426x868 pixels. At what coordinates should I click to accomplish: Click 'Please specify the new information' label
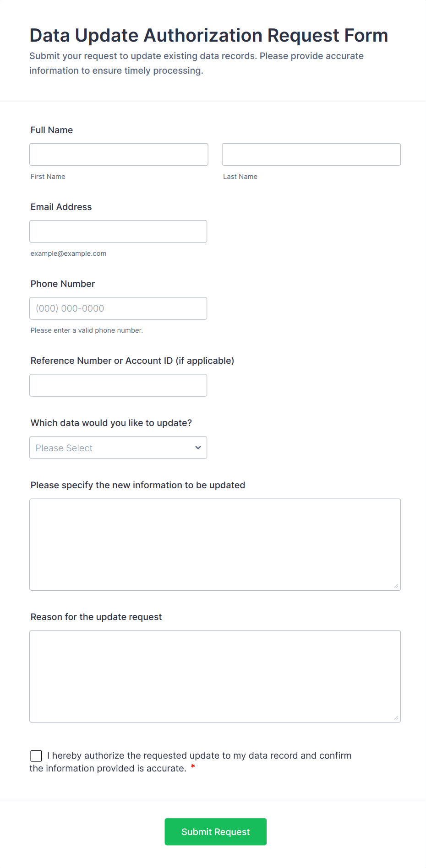(x=138, y=485)
